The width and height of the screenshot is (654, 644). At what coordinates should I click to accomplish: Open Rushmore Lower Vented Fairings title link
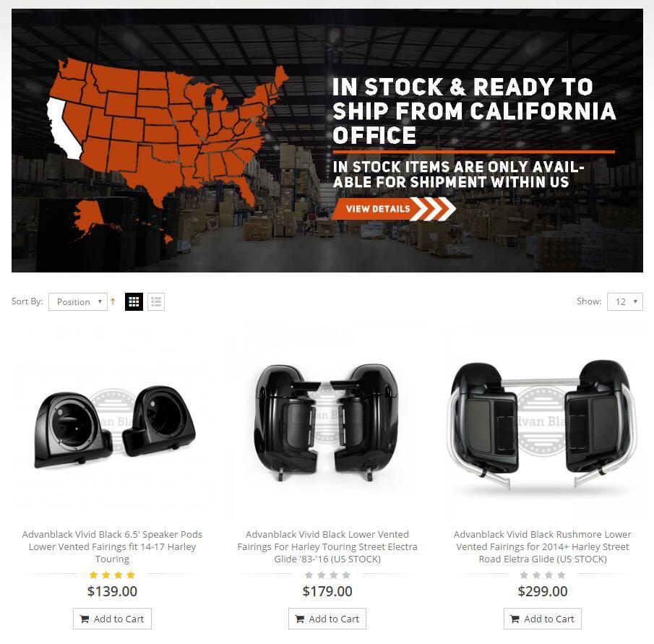click(543, 546)
